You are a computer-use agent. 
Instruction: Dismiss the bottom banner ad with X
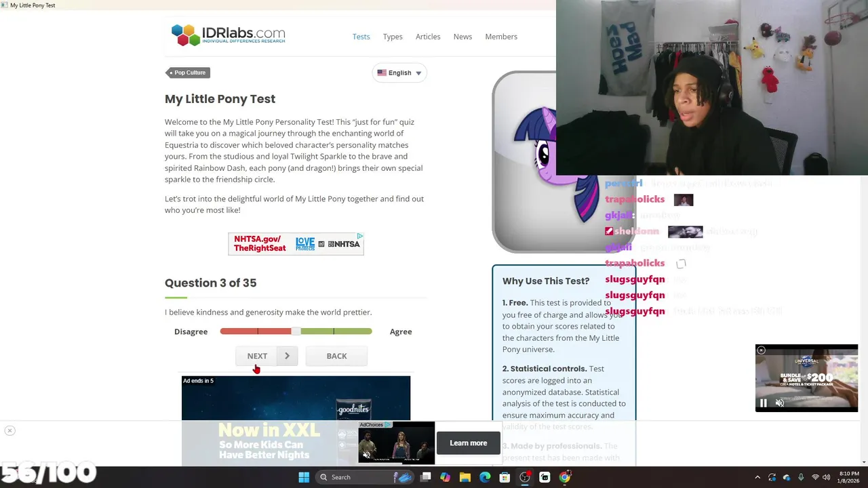point(9,430)
